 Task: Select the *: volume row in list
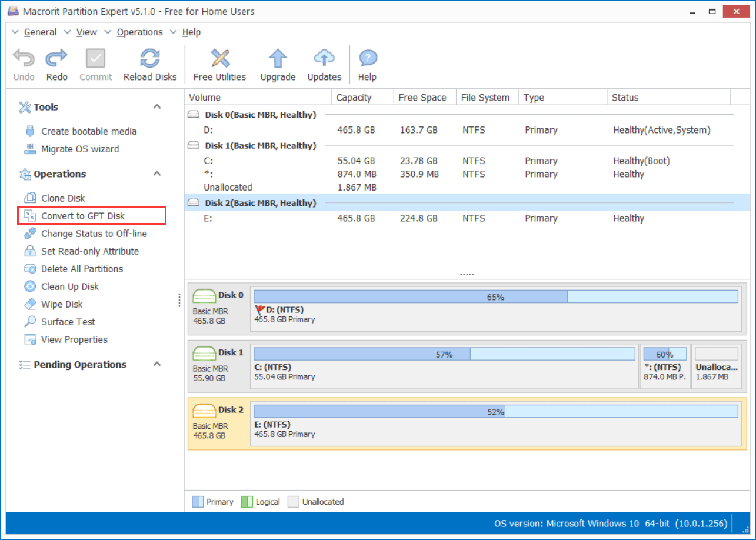click(467, 174)
